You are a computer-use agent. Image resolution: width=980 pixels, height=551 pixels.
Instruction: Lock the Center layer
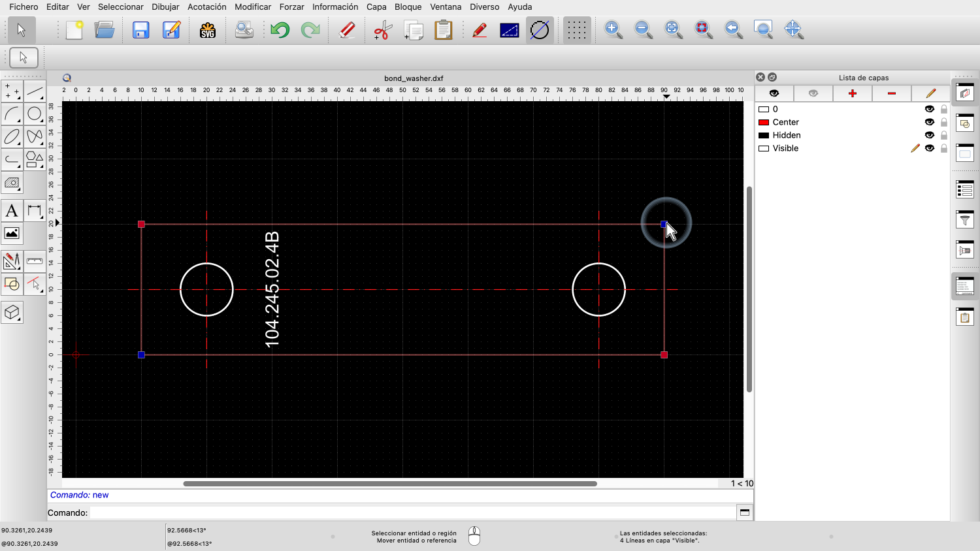(943, 122)
